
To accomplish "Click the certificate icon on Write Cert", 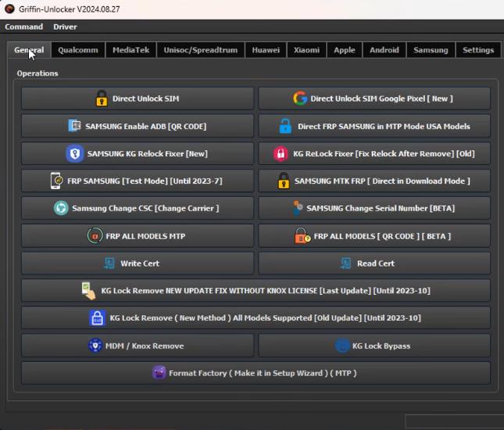I will pyautogui.click(x=109, y=263).
